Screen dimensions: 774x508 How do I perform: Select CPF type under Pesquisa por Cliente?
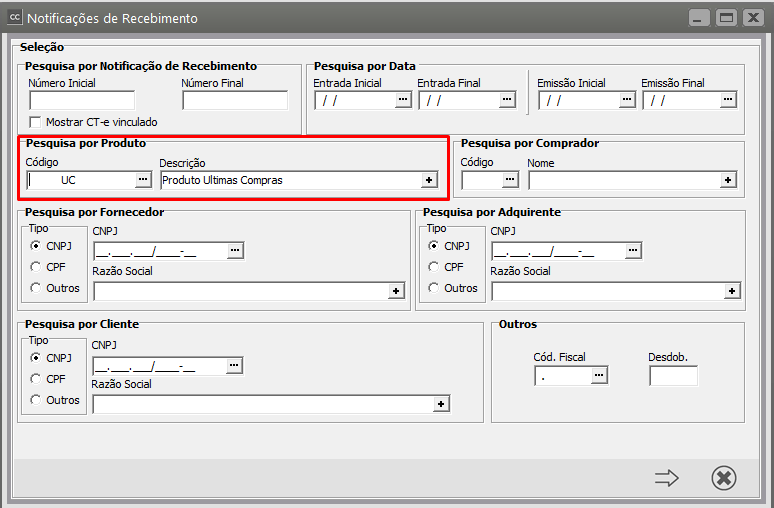(37, 379)
